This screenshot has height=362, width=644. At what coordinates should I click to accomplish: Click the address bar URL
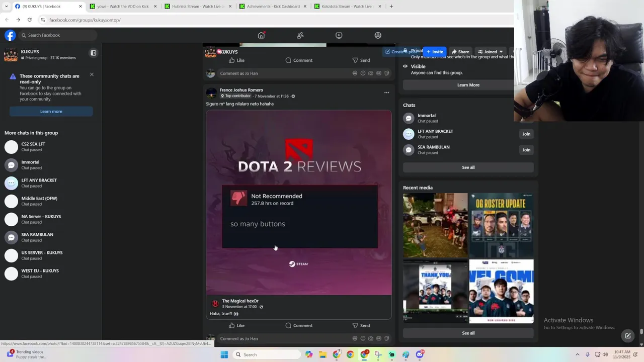(x=85, y=20)
